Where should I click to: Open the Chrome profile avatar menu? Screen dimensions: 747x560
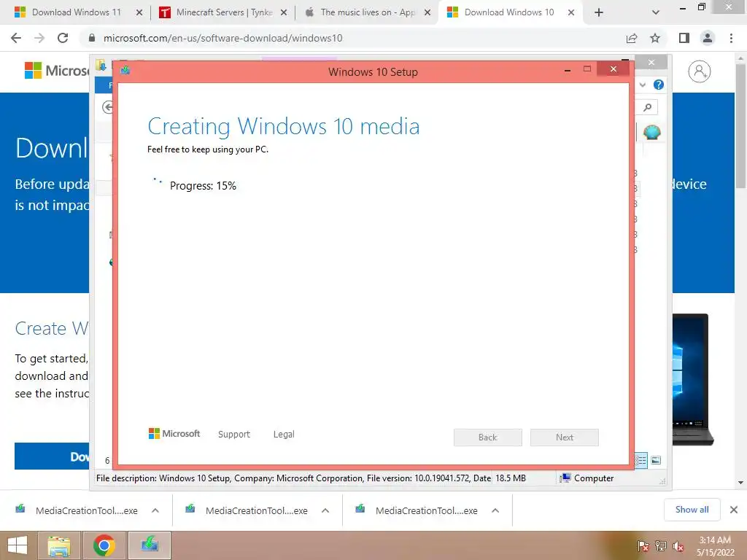tap(708, 38)
